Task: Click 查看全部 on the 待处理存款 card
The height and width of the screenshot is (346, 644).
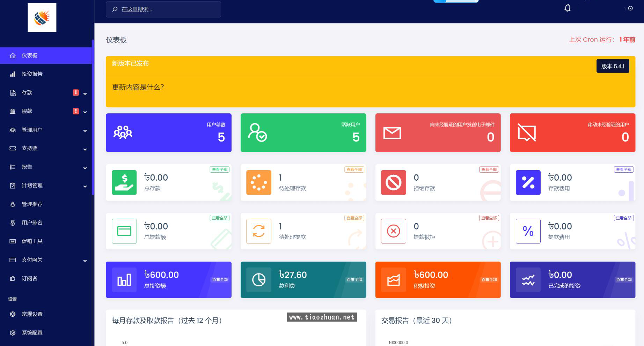Action: 354,170
